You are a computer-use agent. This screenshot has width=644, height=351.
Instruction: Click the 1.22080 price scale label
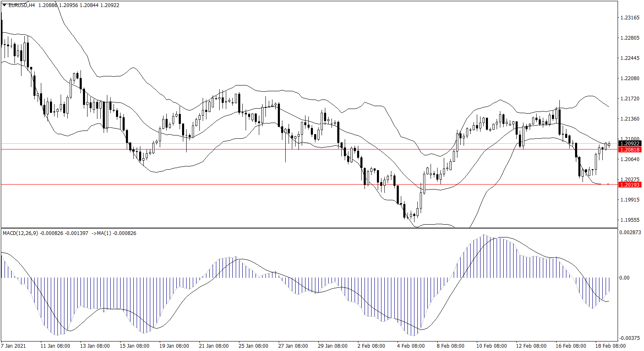click(630, 78)
